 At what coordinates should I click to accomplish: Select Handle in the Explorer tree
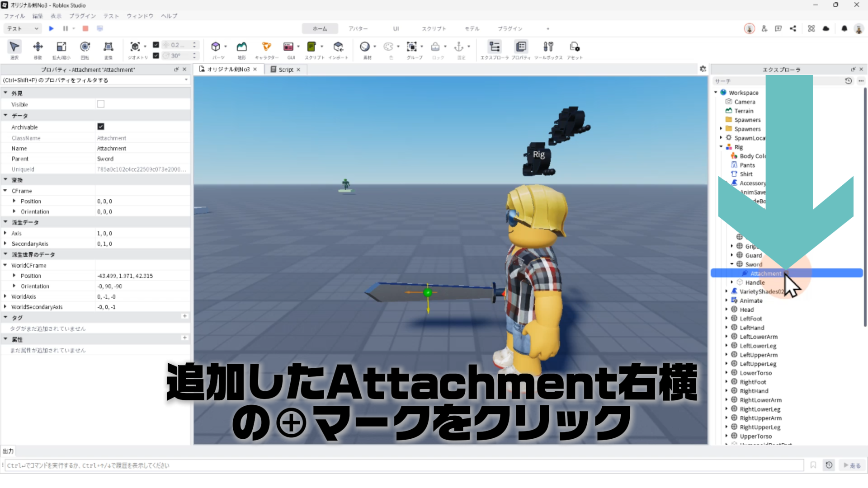(x=755, y=282)
